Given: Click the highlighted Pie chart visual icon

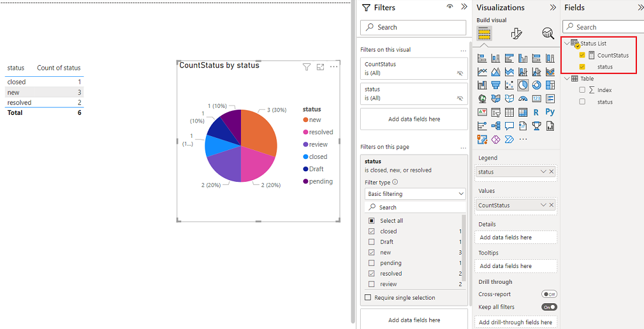Looking at the screenshot, I should click(523, 85).
